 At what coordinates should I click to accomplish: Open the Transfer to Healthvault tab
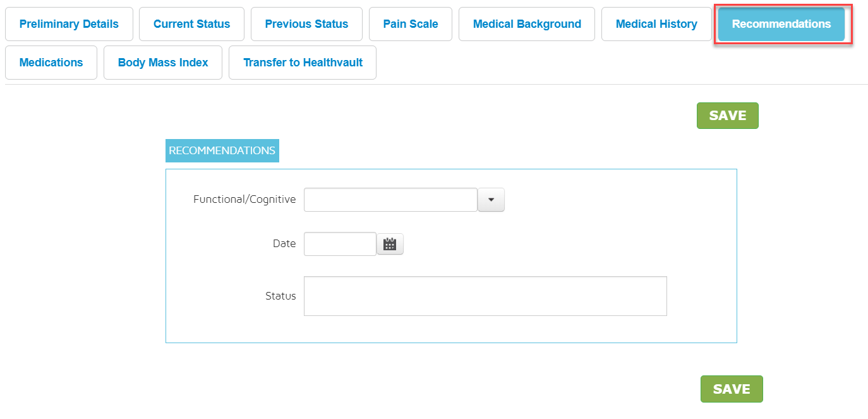tap(303, 63)
